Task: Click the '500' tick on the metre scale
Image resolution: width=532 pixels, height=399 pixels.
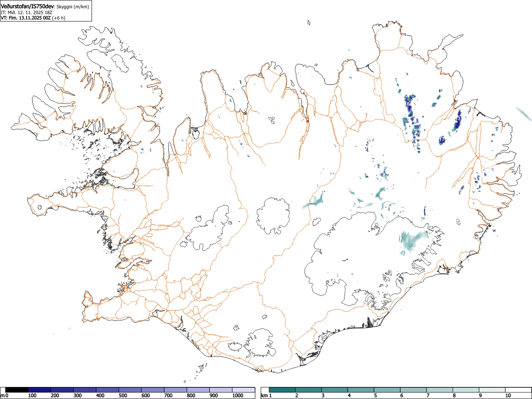Action: point(123,396)
